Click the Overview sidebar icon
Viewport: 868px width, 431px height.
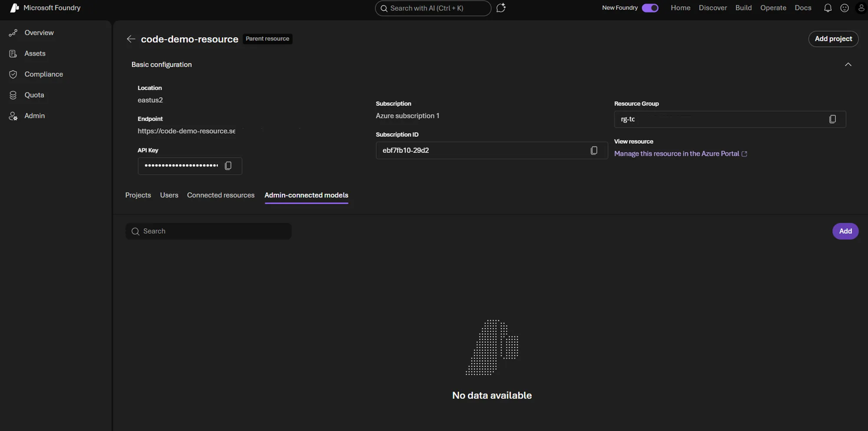click(x=13, y=33)
